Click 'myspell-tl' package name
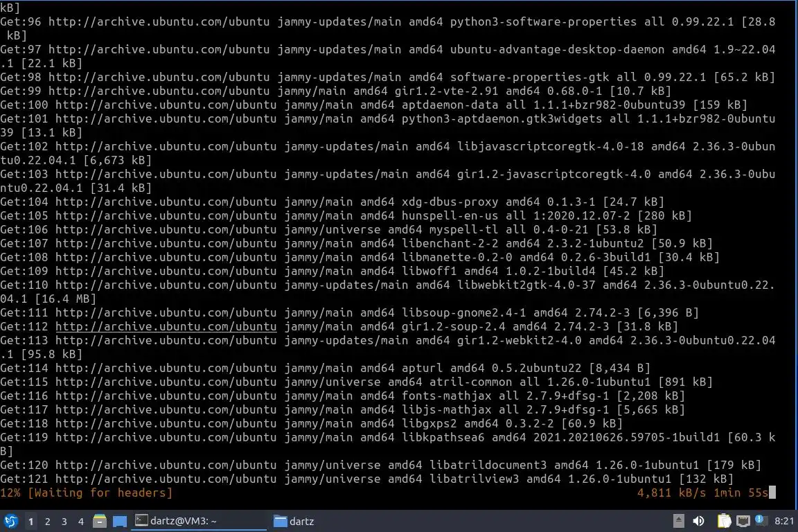Screen dimensions: 798x532 pyautogui.click(x=463, y=229)
